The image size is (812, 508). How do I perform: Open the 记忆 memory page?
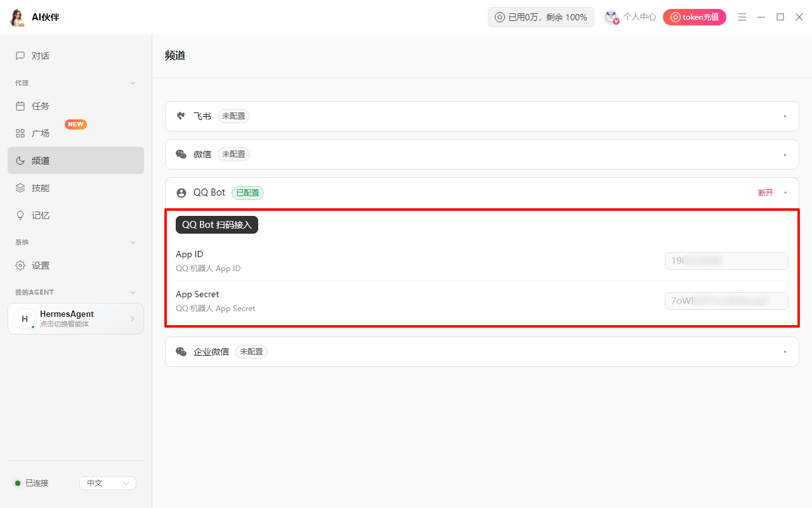75,215
